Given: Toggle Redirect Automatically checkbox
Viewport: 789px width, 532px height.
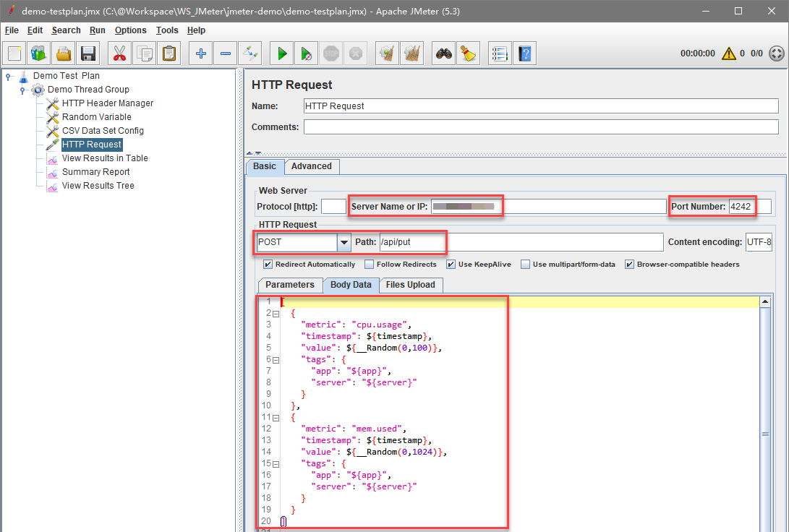Looking at the screenshot, I should [x=268, y=264].
